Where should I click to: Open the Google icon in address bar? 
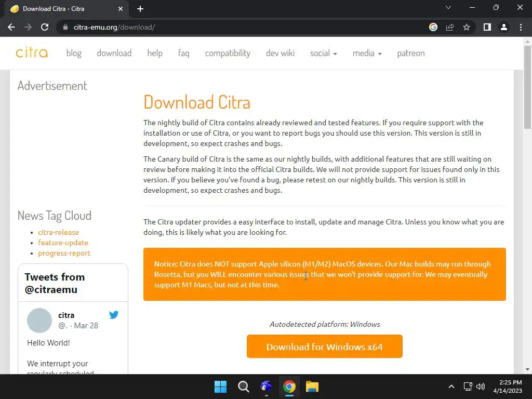pos(433,27)
